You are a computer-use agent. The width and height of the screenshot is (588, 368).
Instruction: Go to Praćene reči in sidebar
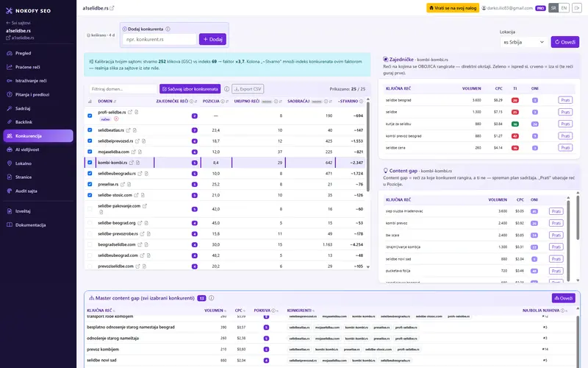[x=38, y=67]
